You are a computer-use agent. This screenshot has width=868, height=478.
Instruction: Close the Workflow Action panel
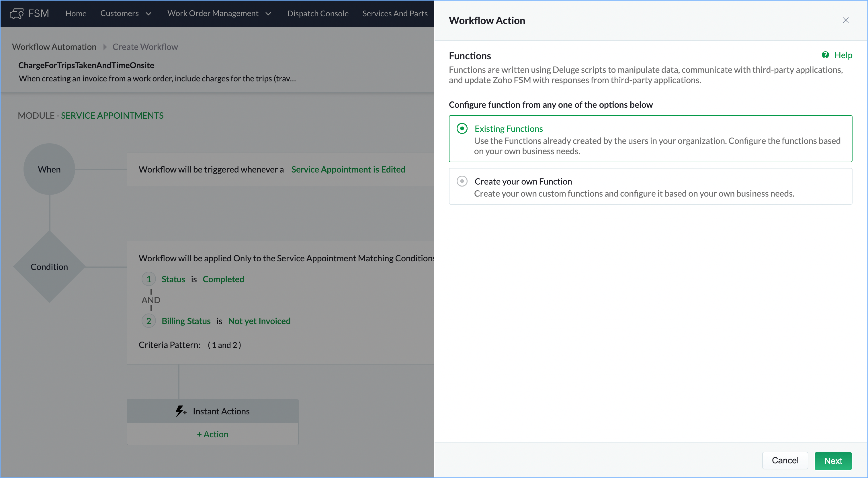845,20
